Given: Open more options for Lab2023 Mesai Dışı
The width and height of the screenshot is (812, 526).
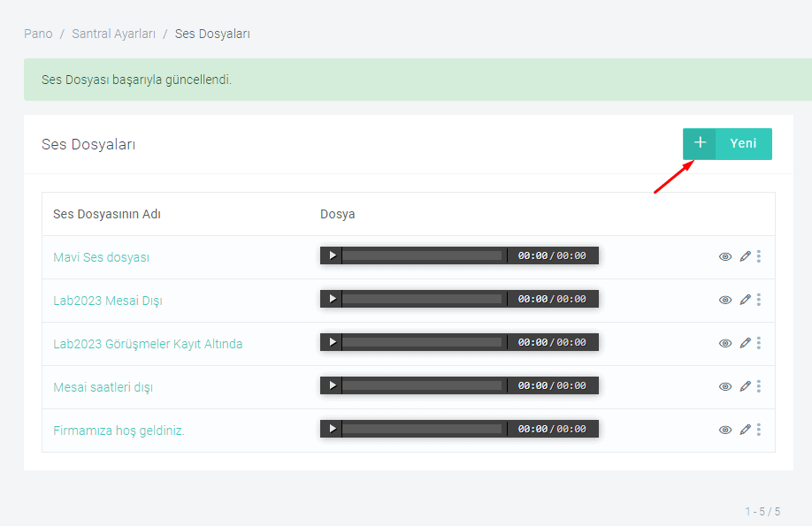Looking at the screenshot, I should point(759,300).
